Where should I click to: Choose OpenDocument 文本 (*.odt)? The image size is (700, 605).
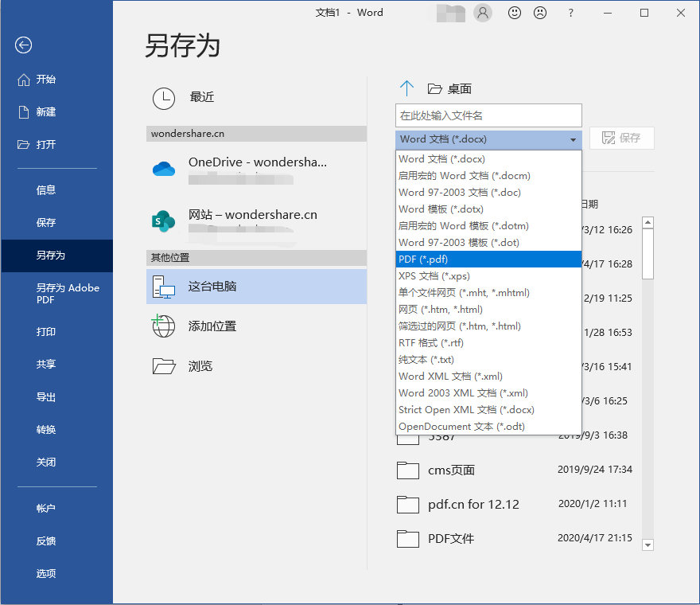(488, 427)
